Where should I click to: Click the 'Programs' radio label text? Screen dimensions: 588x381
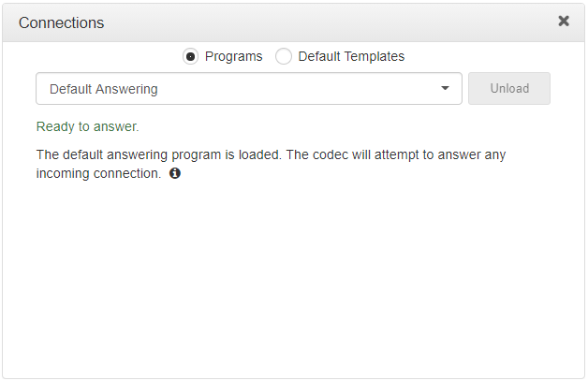pos(233,56)
